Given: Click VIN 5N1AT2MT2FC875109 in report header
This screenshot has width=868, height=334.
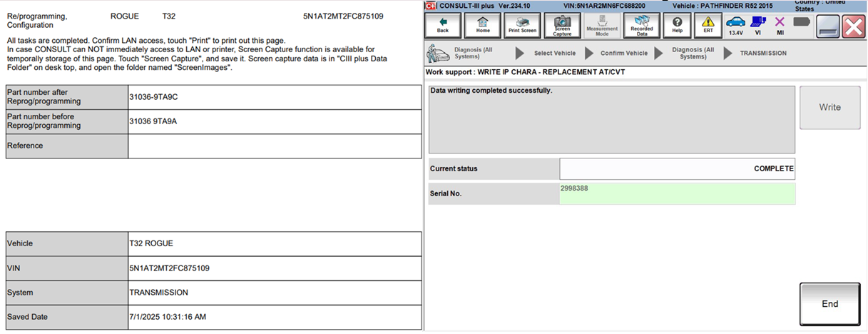Looking at the screenshot, I should pyautogui.click(x=343, y=16).
